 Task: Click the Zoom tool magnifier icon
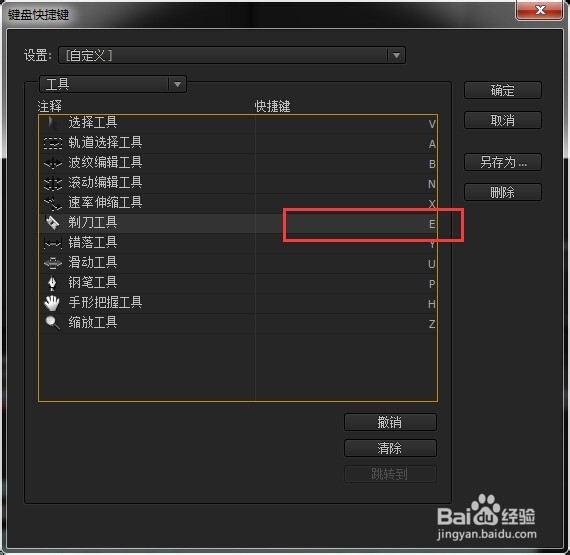click(x=52, y=323)
